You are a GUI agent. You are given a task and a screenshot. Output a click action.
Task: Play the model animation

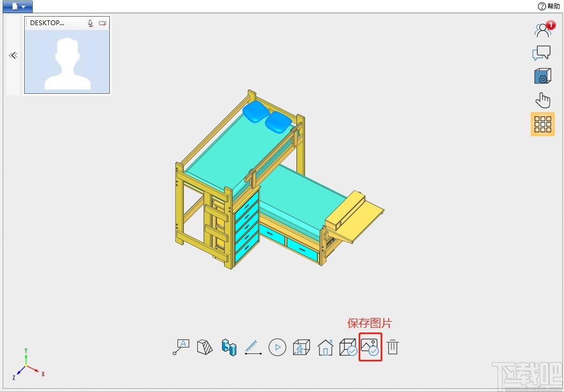pyautogui.click(x=277, y=347)
